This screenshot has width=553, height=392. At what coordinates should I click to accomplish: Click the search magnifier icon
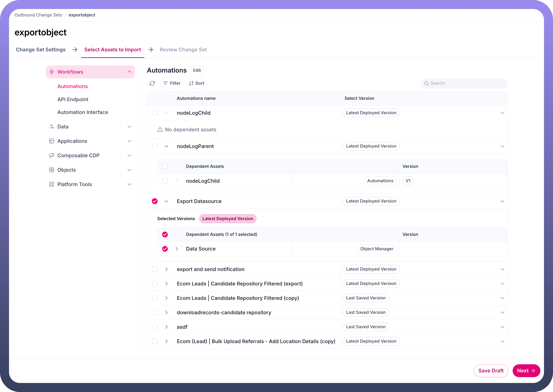(426, 83)
